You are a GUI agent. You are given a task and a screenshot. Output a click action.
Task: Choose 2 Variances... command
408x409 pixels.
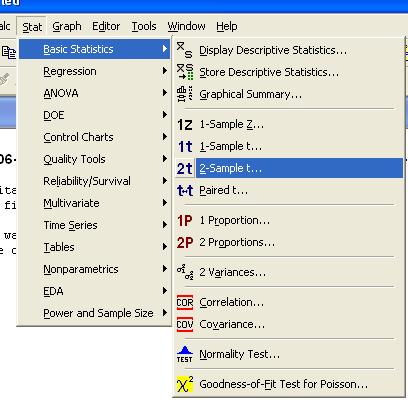(x=289, y=272)
